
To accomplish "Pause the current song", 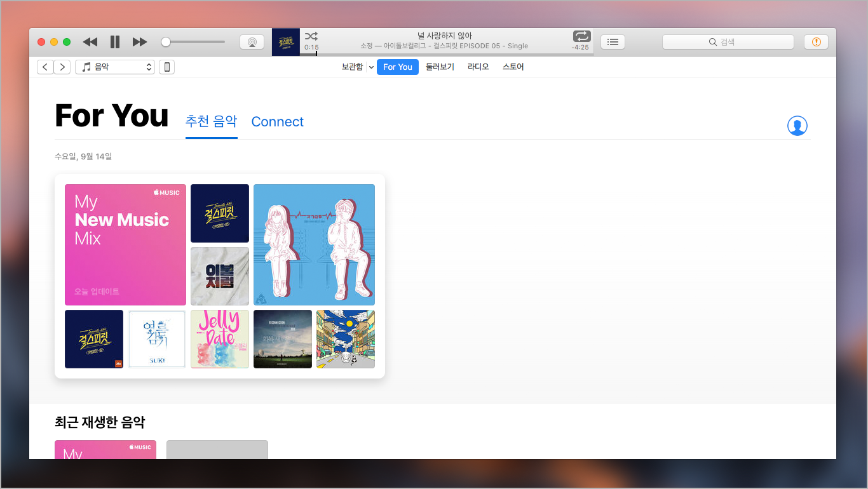I will (x=115, y=42).
